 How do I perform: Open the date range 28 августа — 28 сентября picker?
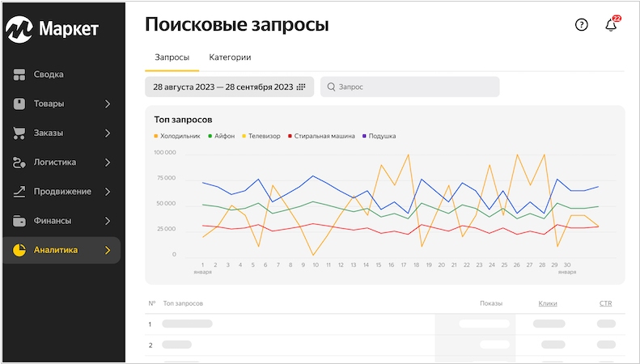pos(230,87)
